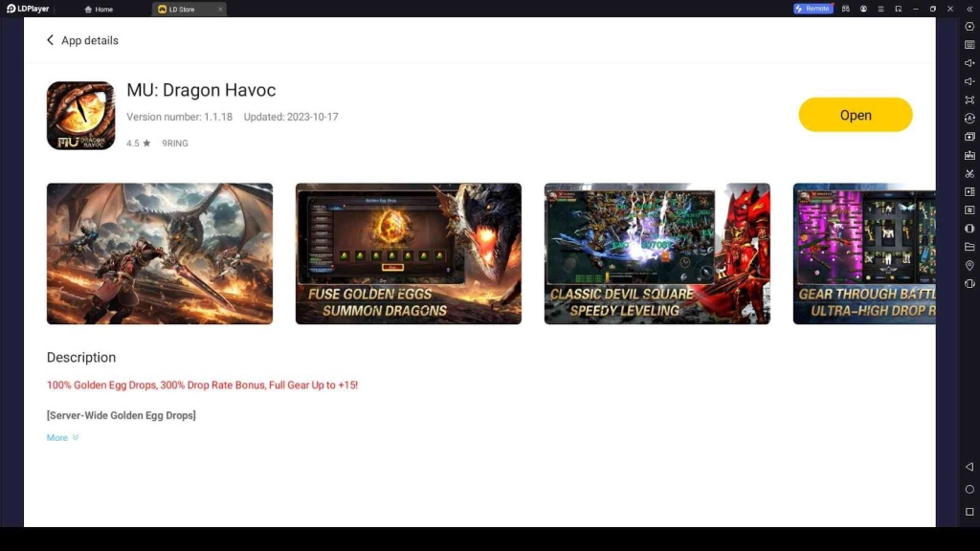This screenshot has height=551, width=980.
Task: Click the MU: Dragon Havoc title
Action: tap(201, 90)
